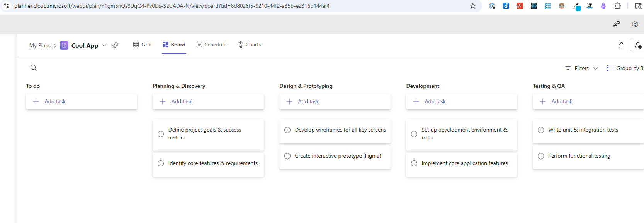Expand the Cool App plan dropdown chevron
The height and width of the screenshot is (223, 644).
pyautogui.click(x=104, y=45)
